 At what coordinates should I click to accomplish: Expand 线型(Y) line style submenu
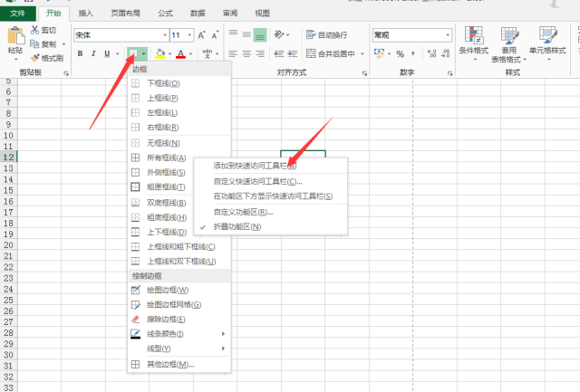click(x=179, y=349)
